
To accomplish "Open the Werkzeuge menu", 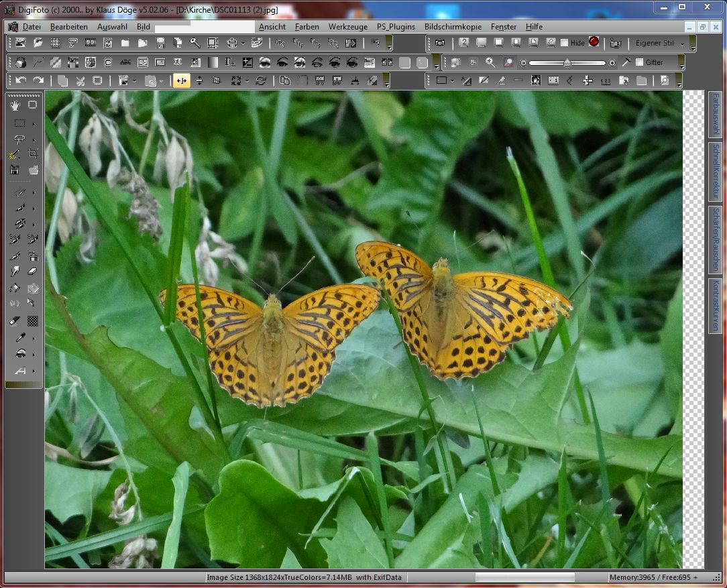I will coord(347,27).
